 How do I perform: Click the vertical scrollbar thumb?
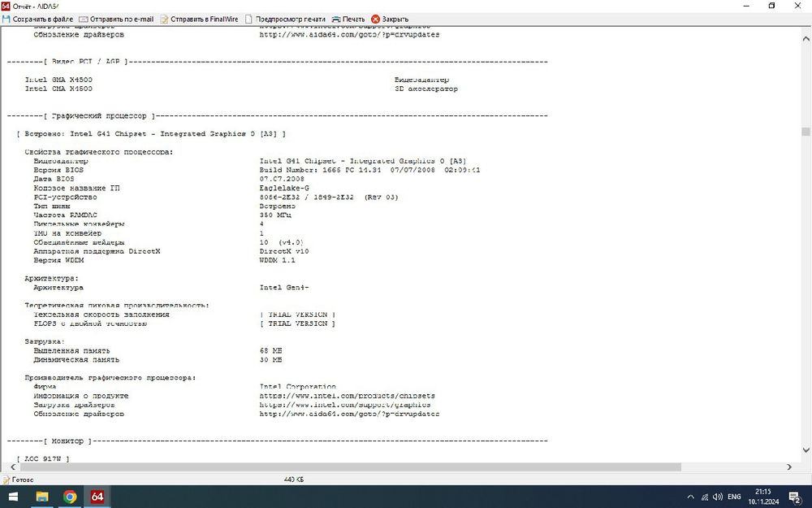(x=806, y=132)
